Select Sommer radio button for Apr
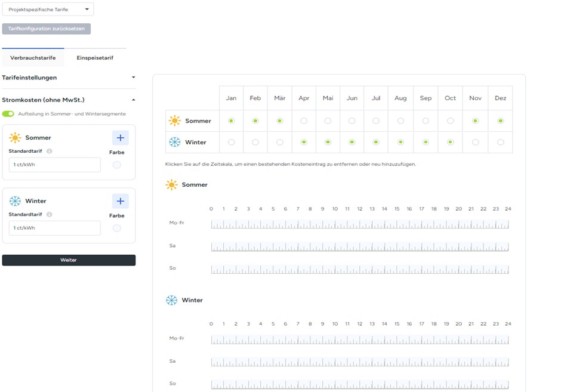564x392 pixels. [x=304, y=121]
